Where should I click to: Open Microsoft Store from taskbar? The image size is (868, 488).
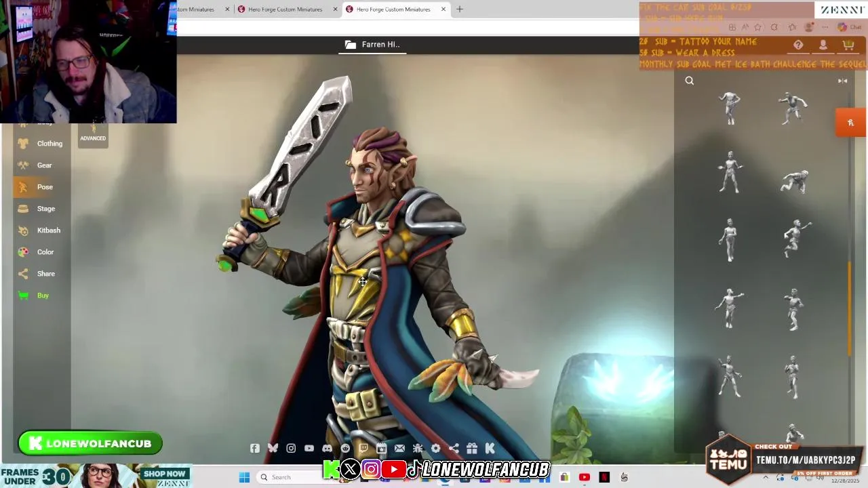tap(564, 477)
